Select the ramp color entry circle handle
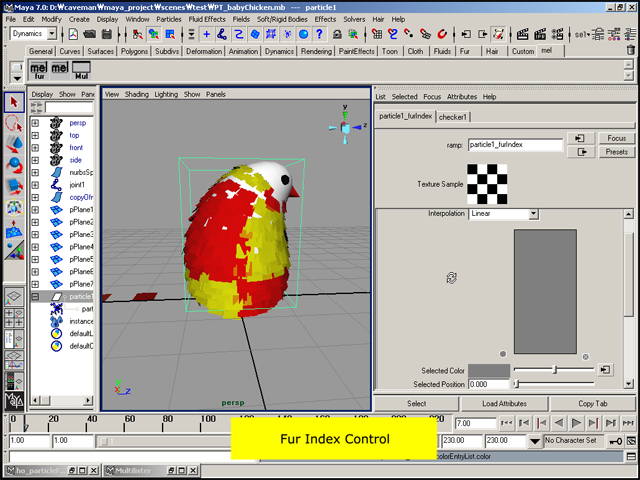The width and height of the screenshot is (640, 480). coord(503,354)
